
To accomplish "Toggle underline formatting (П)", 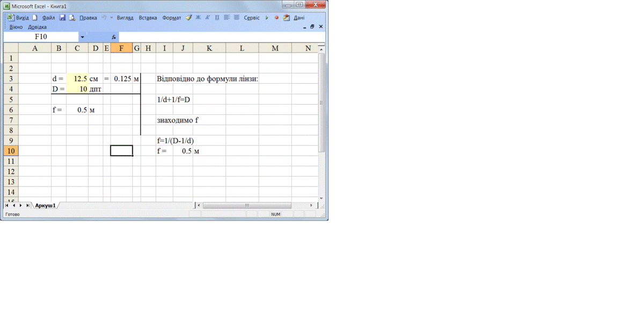I will [217, 18].
